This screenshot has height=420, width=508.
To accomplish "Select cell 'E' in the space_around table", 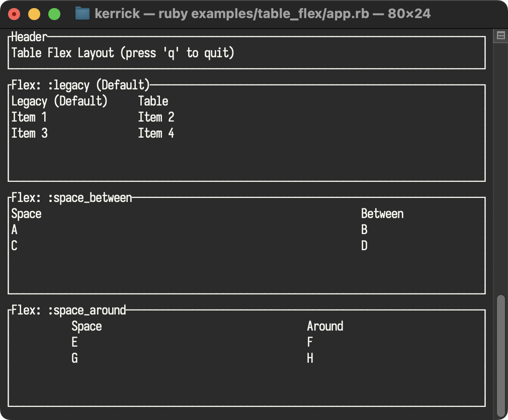I will coord(74,342).
